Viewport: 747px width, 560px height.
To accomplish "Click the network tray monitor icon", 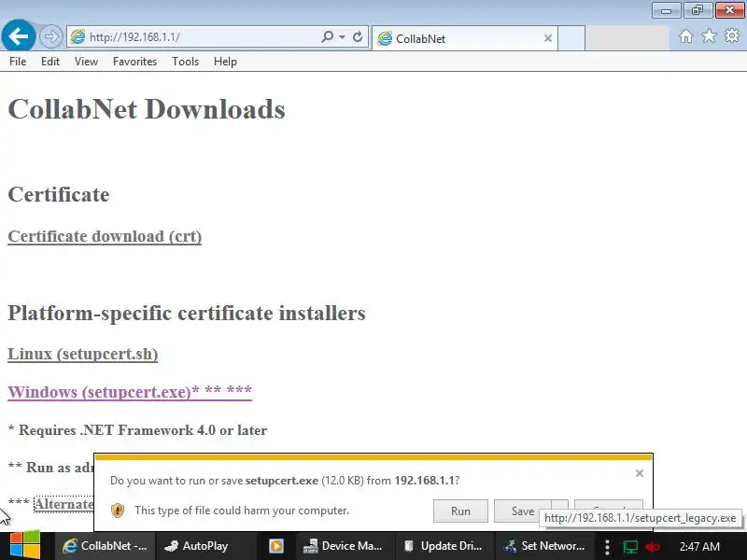I will click(x=630, y=546).
